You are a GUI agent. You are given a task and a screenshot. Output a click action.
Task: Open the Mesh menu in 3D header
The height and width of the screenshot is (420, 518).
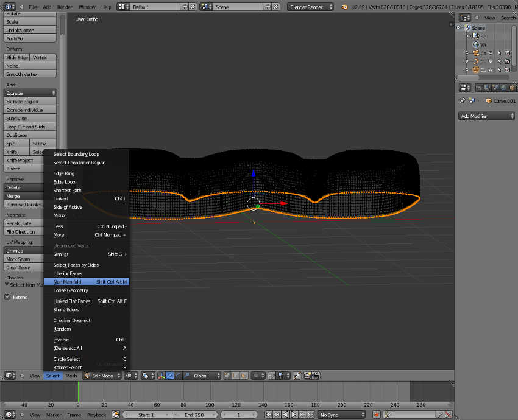point(71,376)
